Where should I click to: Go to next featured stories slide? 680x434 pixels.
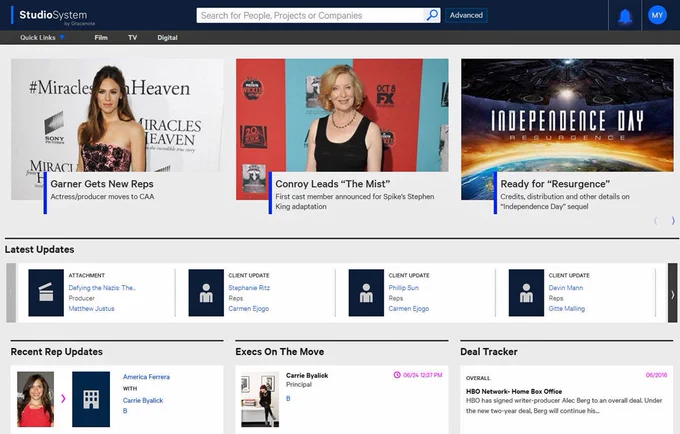point(673,221)
